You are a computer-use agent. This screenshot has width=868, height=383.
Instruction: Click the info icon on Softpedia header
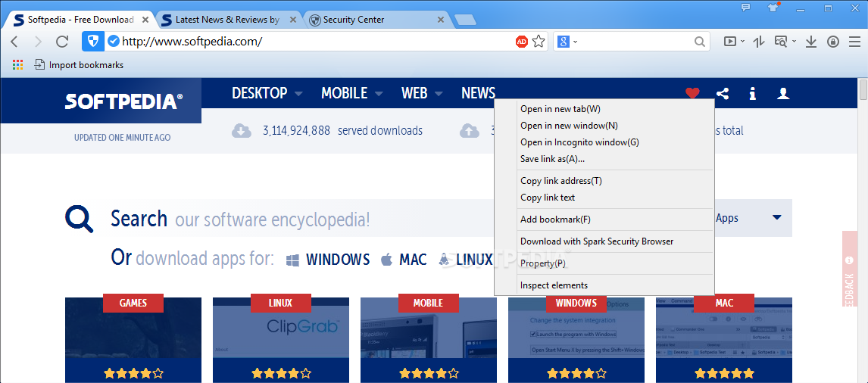pyautogui.click(x=752, y=94)
